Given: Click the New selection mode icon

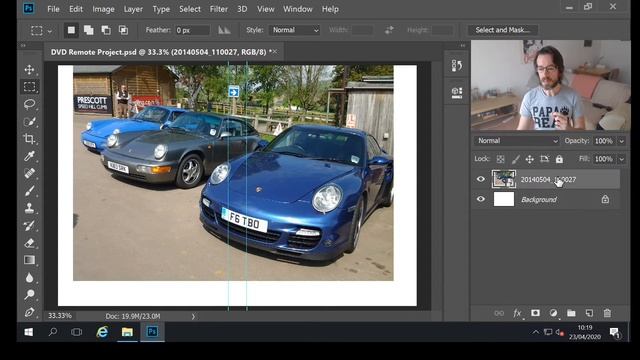Looking at the screenshot, I should [x=71, y=30].
